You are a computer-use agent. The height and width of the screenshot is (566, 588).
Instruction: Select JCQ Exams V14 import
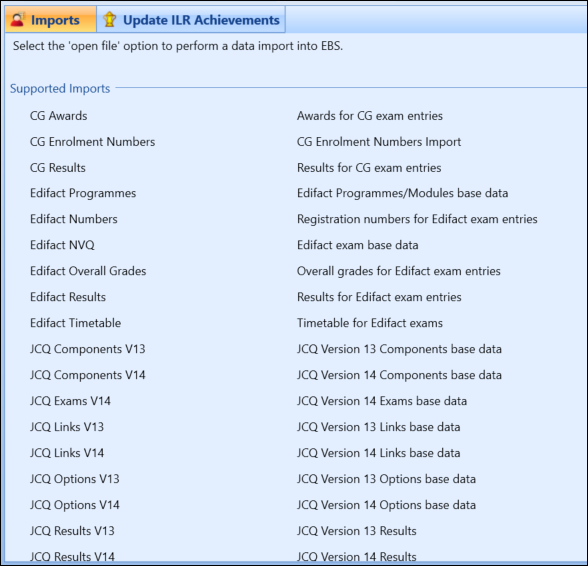[70, 401]
